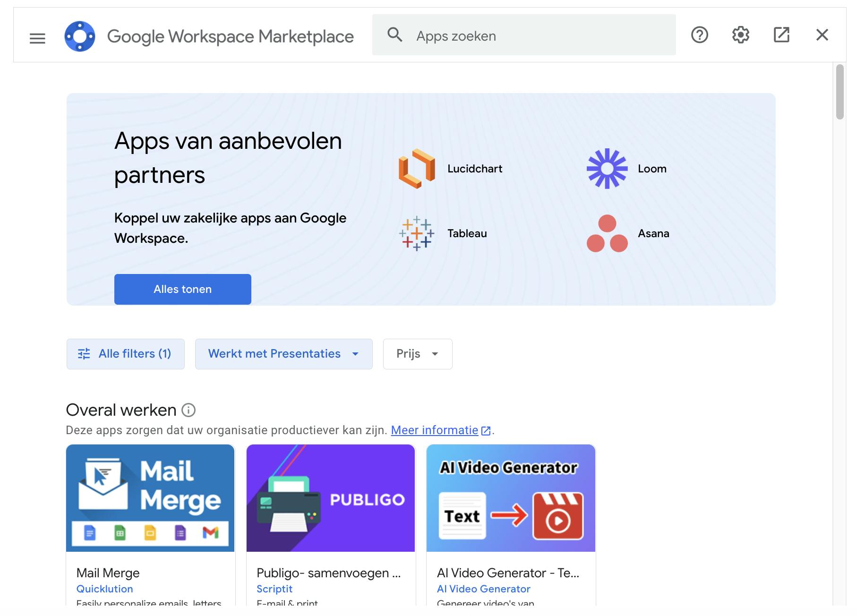Select the Tableau partner name

coord(467,233)
